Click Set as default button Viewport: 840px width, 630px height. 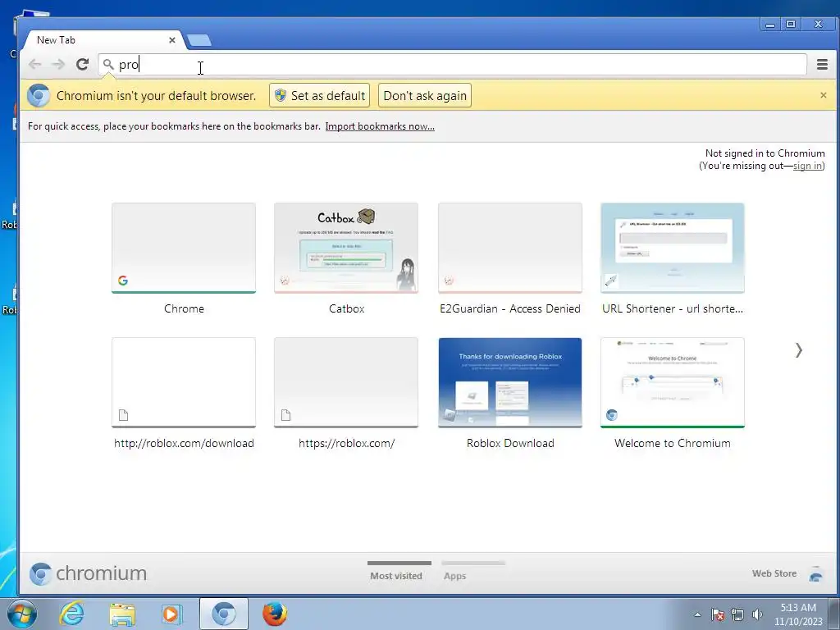319,95
